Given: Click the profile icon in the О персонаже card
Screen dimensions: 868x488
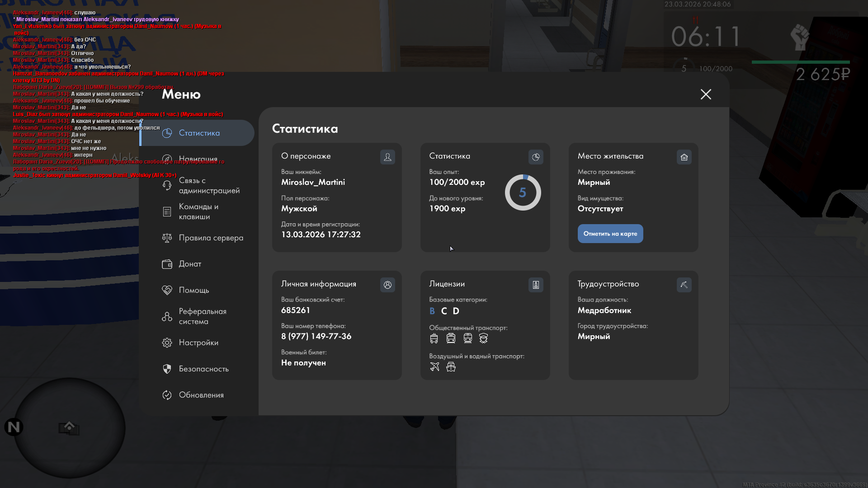Looking at the screenshot, I should point(387,157).
